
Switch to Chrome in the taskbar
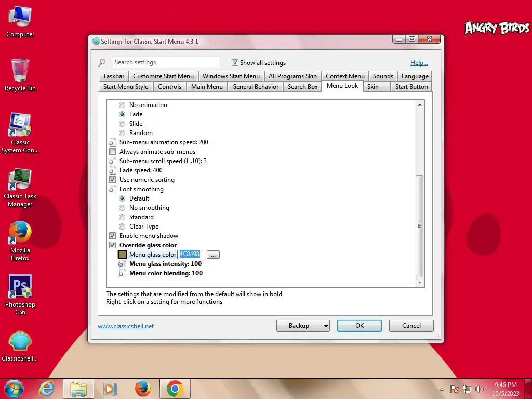(175, 389)
